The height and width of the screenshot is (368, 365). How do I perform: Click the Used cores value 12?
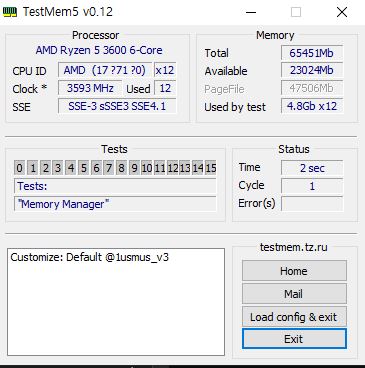[165, 88]
